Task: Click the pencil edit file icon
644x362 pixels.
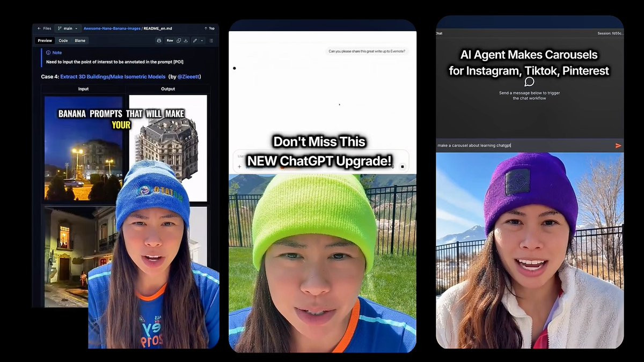Action: [195, 41]
